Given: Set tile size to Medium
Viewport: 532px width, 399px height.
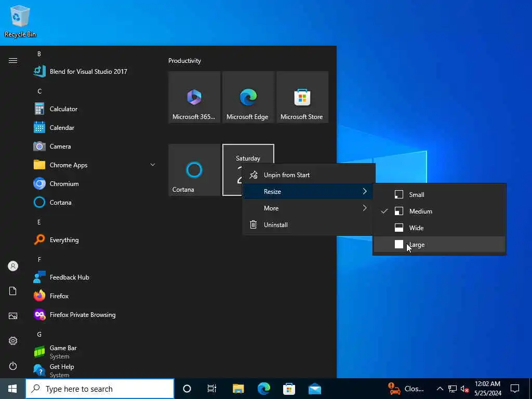Looking at the screenshot, I should 440,211.
